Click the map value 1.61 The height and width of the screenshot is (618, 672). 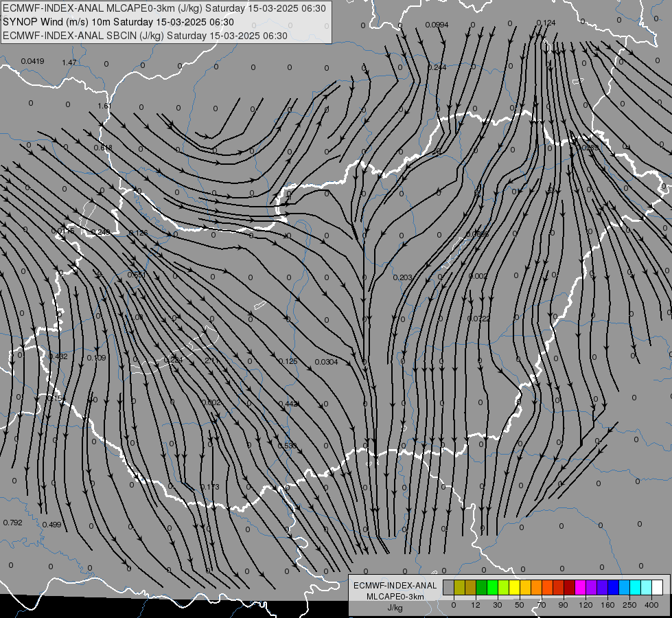pos(104,106)
